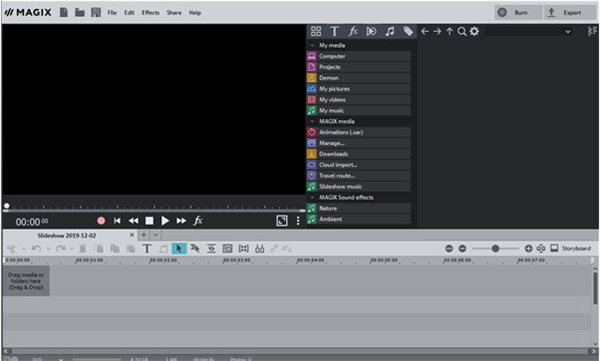
Task: Open the preview monitor three-dot menu
Action: click(x=298, y=221)
